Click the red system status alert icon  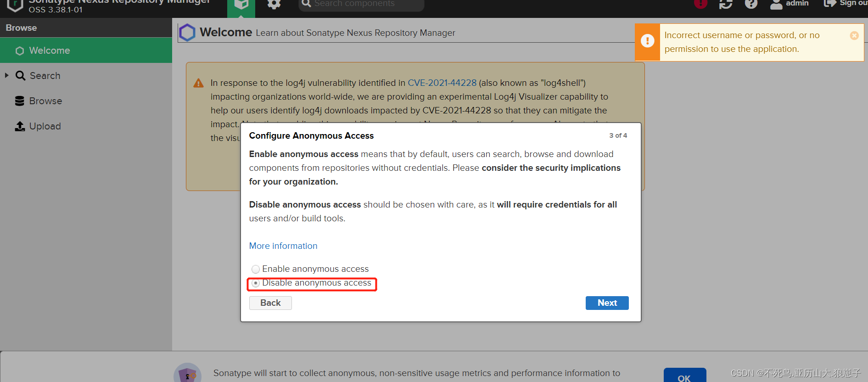700,4
